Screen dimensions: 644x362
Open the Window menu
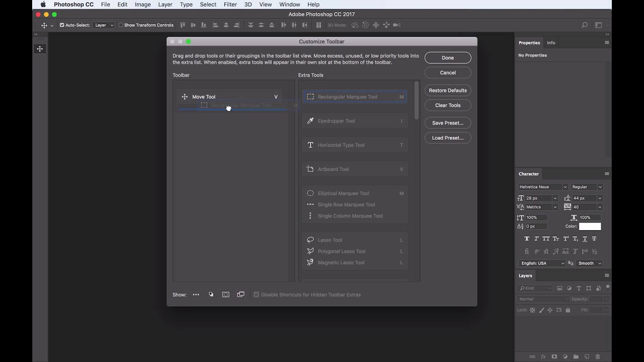[x=290, y=5]
